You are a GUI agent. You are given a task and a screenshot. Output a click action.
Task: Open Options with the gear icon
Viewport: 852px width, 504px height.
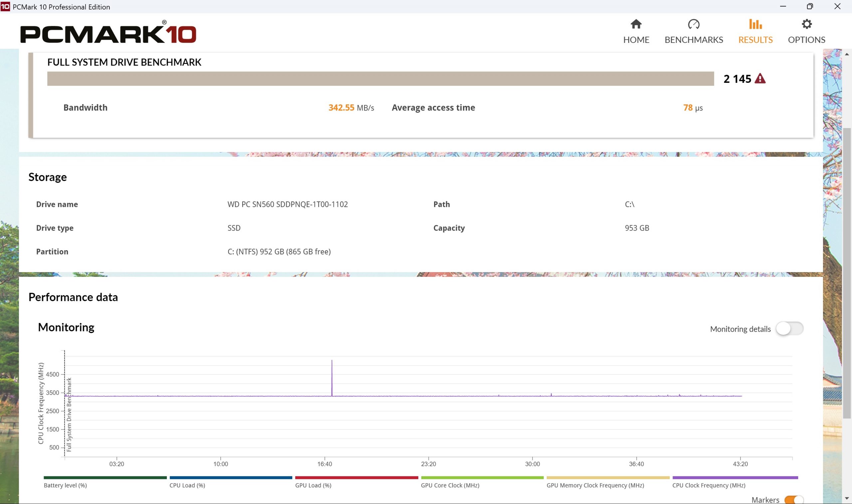[806, 24]
